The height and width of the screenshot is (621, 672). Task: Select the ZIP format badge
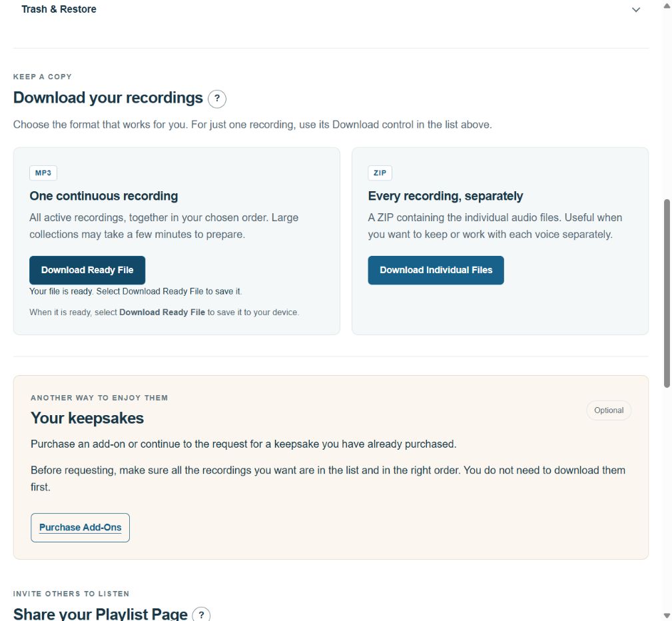380,173
